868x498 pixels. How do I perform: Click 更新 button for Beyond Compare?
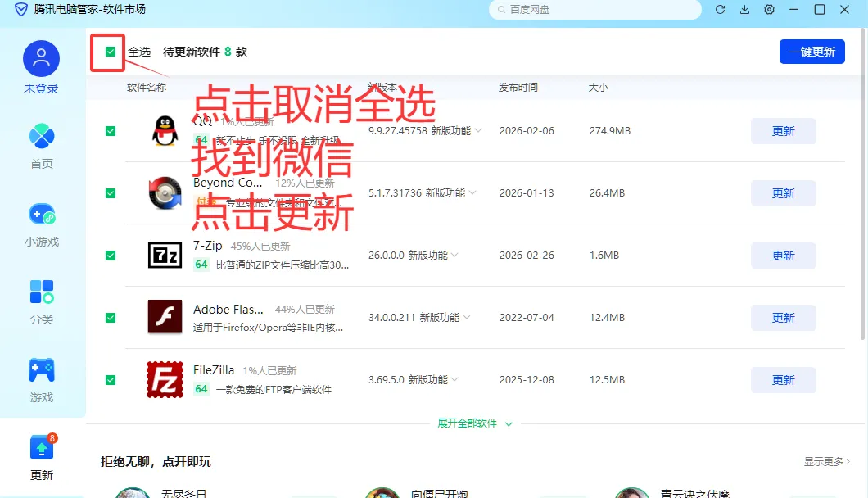click(x=784, y=192)
